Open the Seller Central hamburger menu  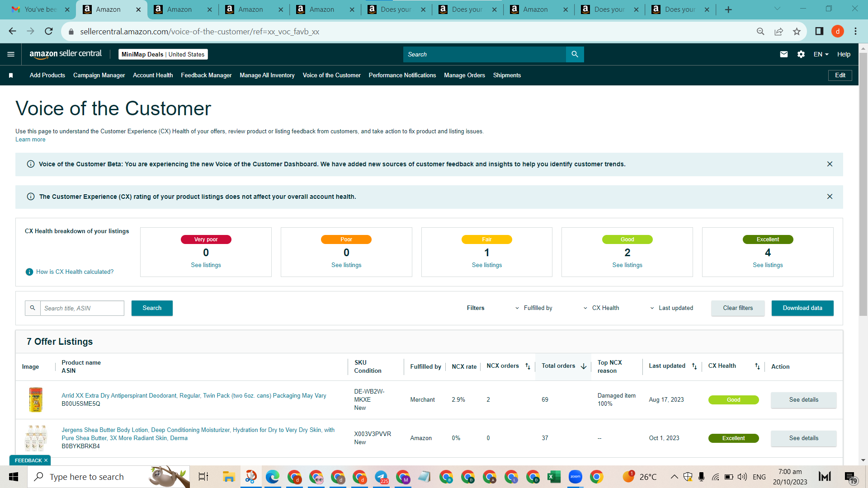[x=11, y=54]
